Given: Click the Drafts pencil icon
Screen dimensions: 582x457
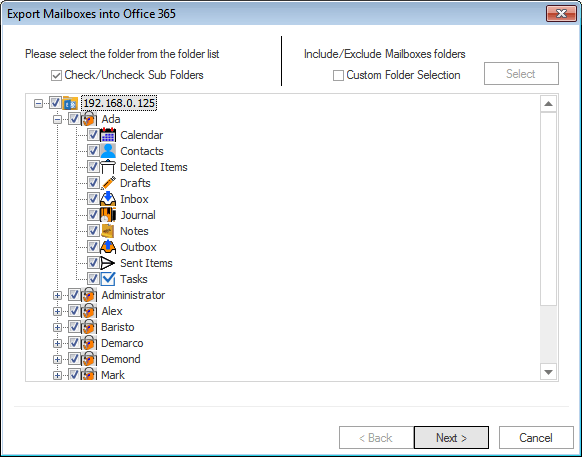Looking at the screenshot, I should click(x=108, y=183).
